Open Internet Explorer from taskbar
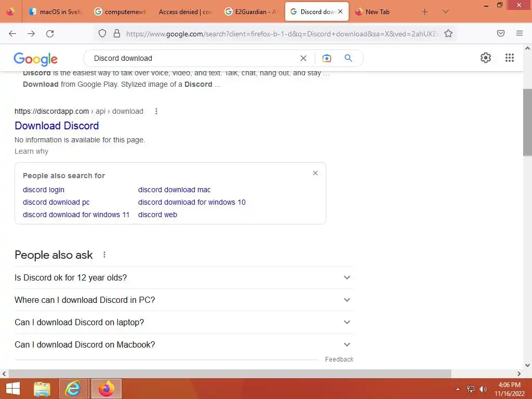Screen dimensions: 532x399 pos(73,389)
